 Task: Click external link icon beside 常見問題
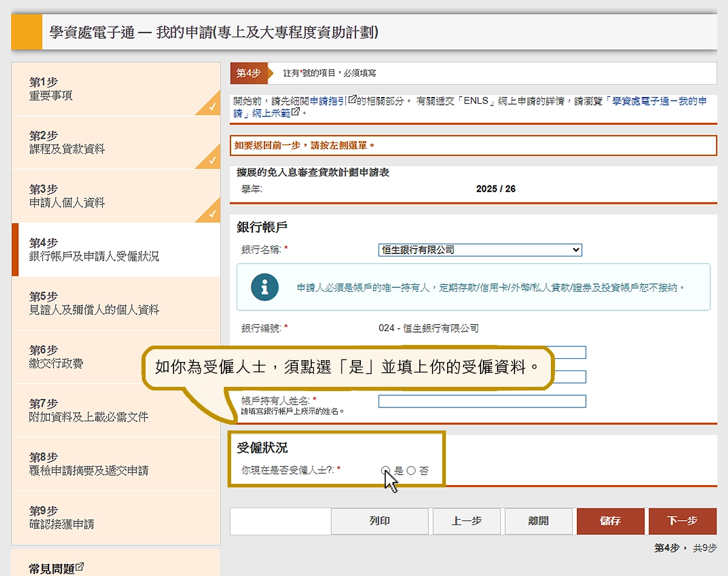click(79, 568)
